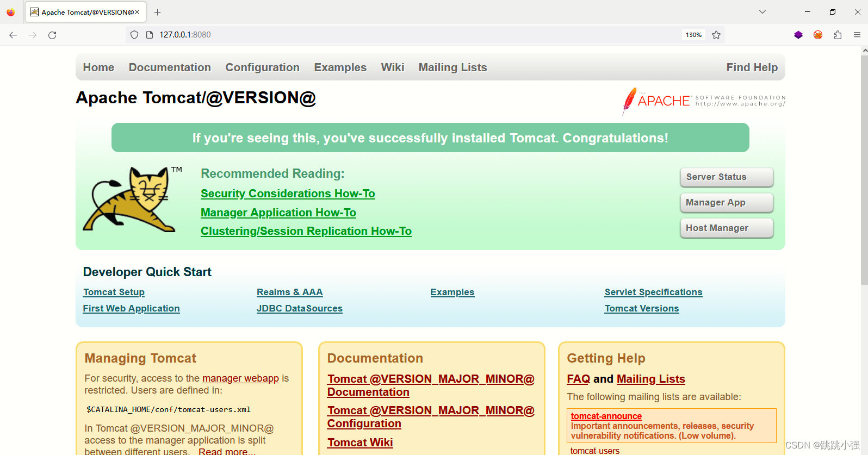Viewport: 868px width, 455px height.
Task: Click the Apache Tomcat/@VERSION@ heading text
Action: tap(196, 98)
